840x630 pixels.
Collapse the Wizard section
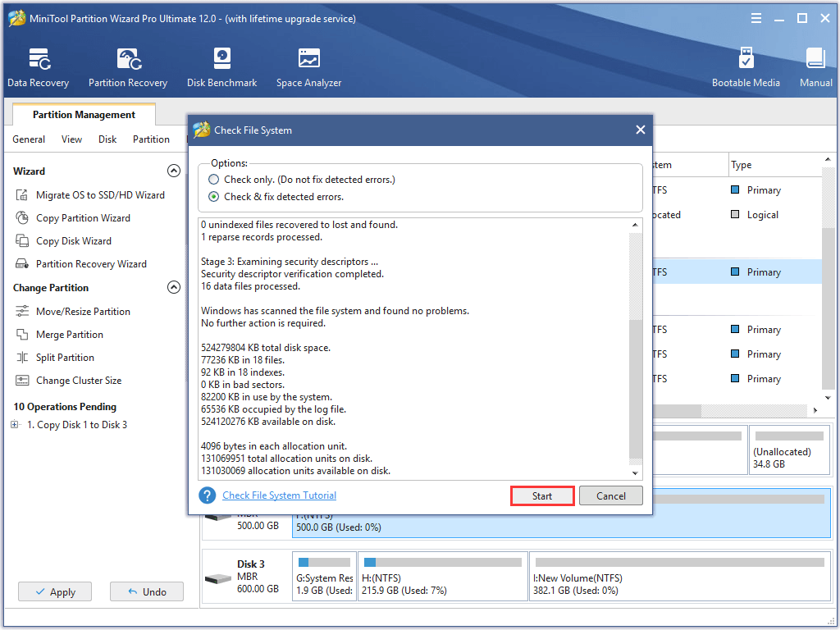click(x=174, y=171)
